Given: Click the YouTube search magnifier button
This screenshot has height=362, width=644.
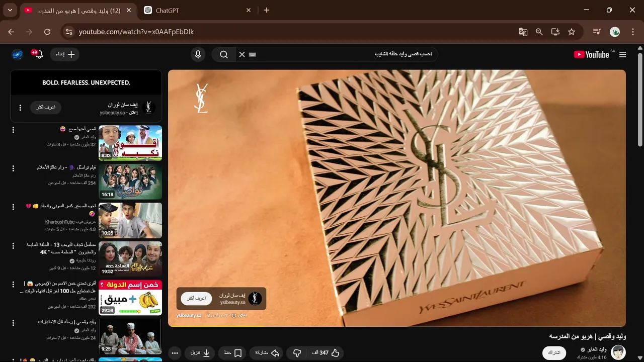Looking at the screenshot, I should 224,54.
